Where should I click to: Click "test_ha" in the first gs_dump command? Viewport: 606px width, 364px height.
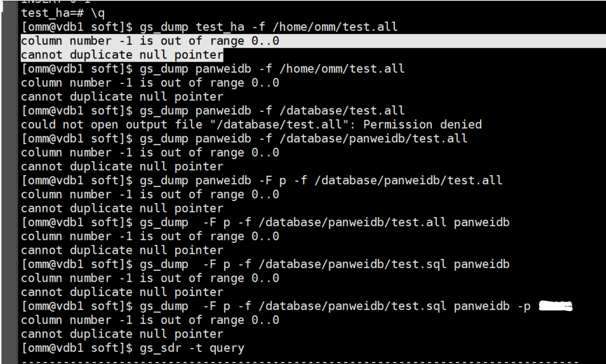[220, 27]
